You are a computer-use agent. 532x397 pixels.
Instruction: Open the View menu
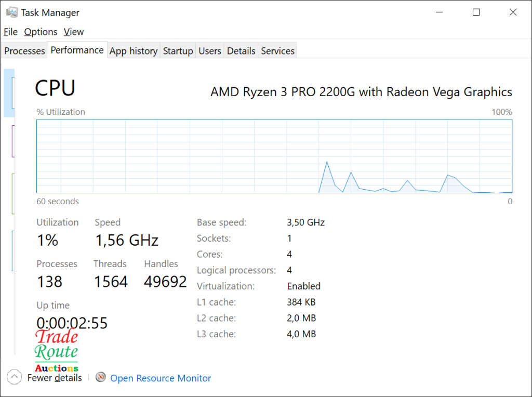[73, 32]
